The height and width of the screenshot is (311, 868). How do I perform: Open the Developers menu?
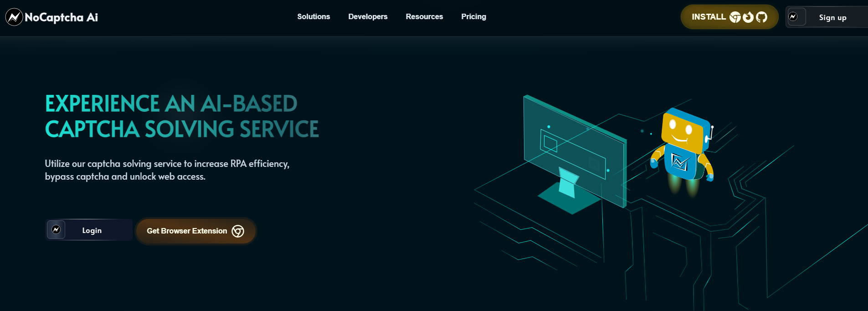coord(368,16)
